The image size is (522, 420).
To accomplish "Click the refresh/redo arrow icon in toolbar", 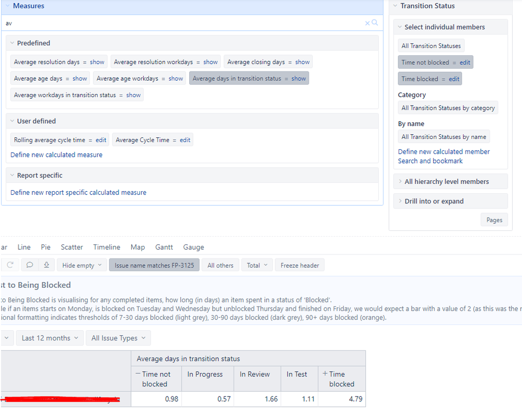I will point(10,265).
